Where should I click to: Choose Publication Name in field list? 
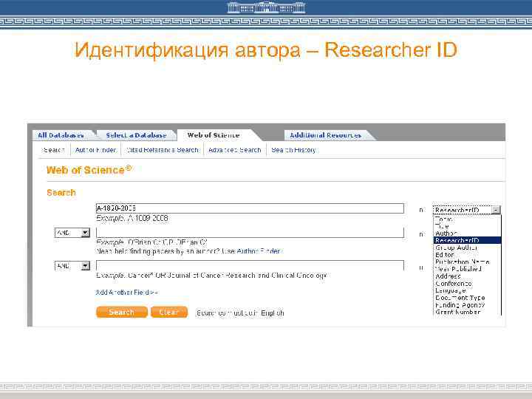[462, 262]
